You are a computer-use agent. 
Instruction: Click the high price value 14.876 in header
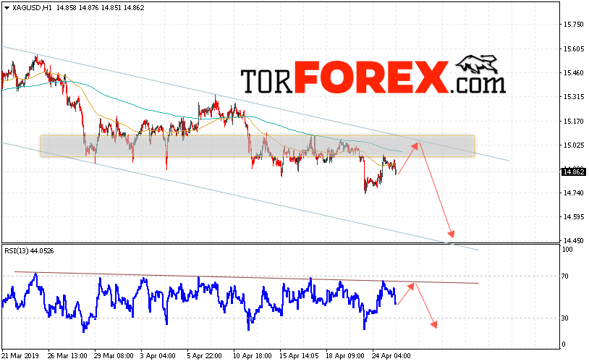[89, 8]
